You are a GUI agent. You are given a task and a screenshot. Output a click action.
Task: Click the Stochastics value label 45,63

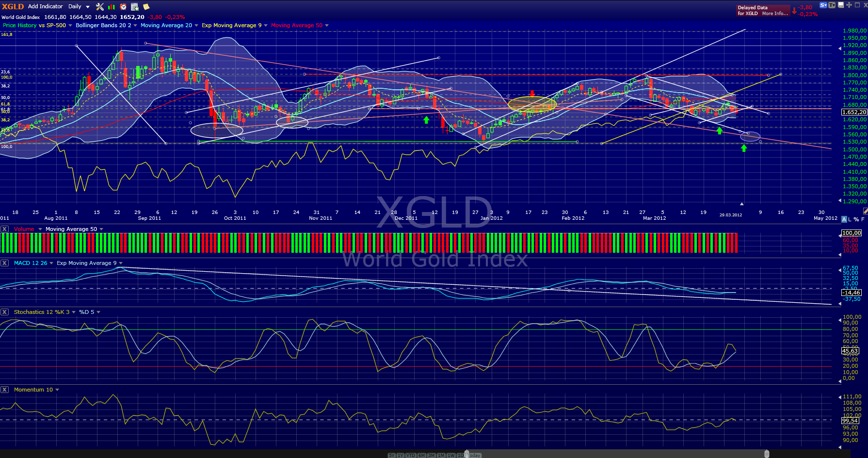[850, 351]
